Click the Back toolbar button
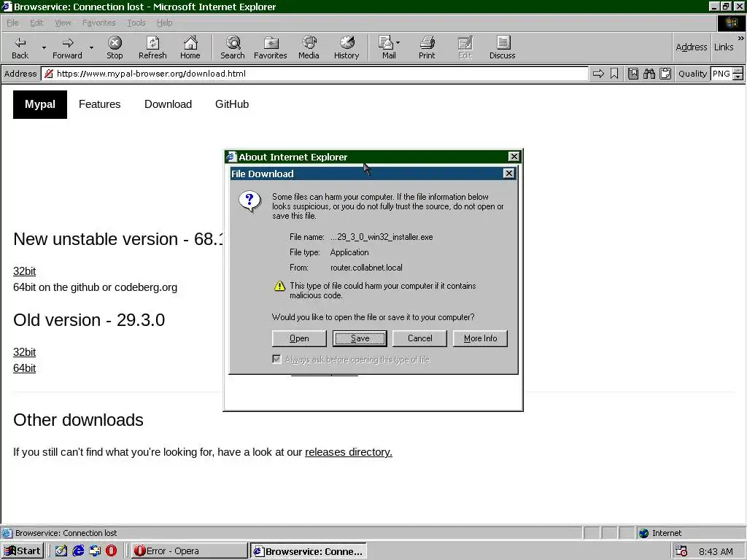 (x=20, y=47)
